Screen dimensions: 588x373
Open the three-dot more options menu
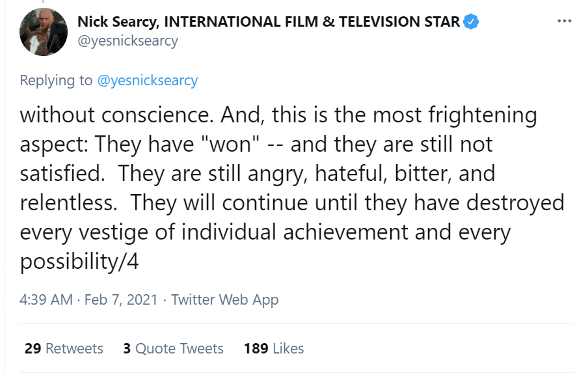[x=563, y=21]
